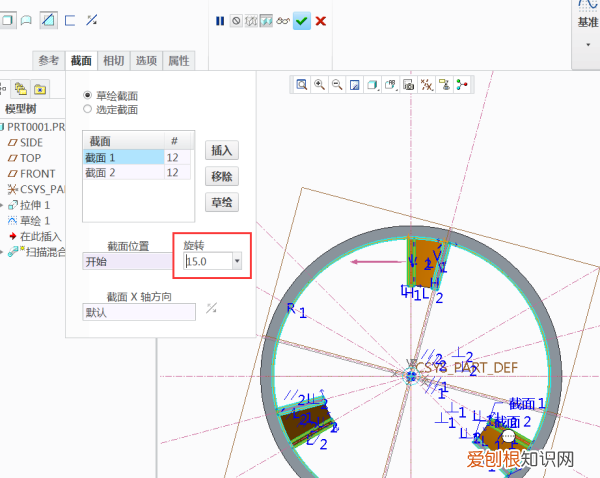This screenshot has width=600, height=478.
Task: Open the saved orientations icon
Action: tap(390, 85)
